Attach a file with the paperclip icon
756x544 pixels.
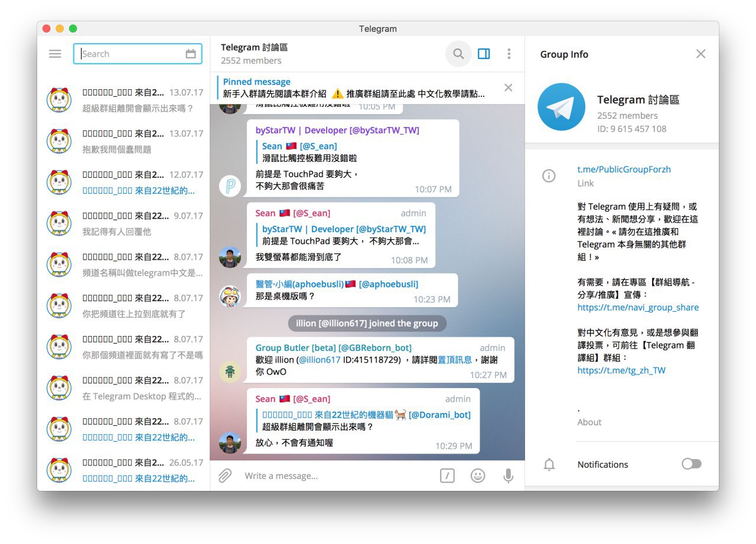click(x=225, y=475)
